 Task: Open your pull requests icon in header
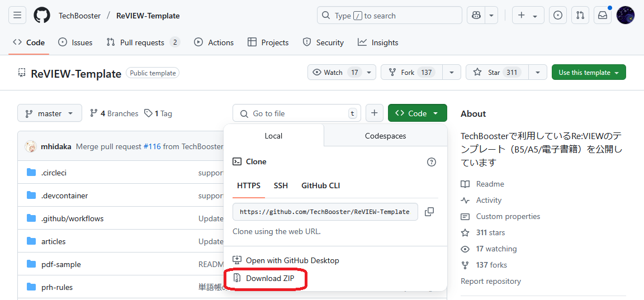[x=580, y=16]
